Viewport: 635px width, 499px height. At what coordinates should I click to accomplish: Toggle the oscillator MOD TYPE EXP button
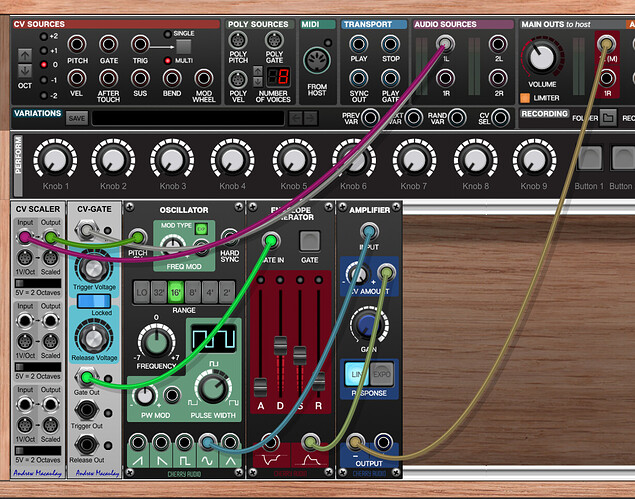coord(201,229)
